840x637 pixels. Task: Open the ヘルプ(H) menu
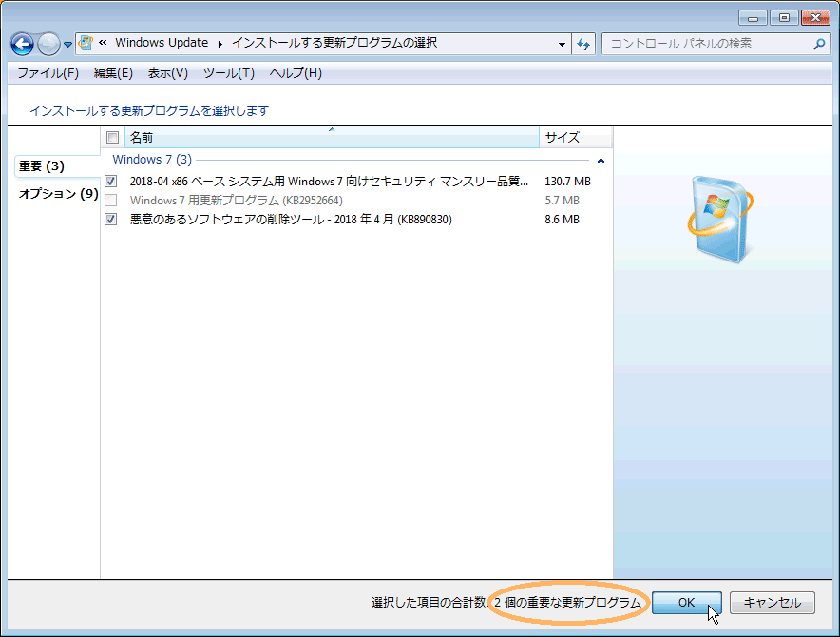(x=296, y=73)
